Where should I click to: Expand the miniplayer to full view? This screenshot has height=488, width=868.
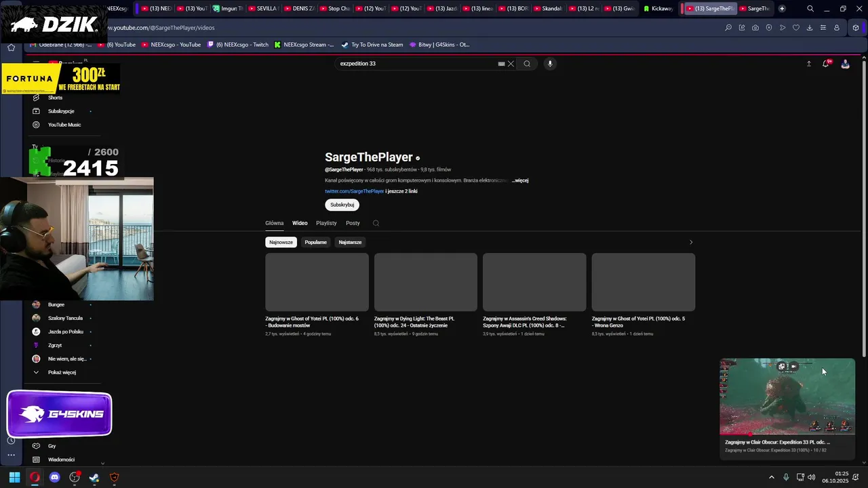point(781,367)
